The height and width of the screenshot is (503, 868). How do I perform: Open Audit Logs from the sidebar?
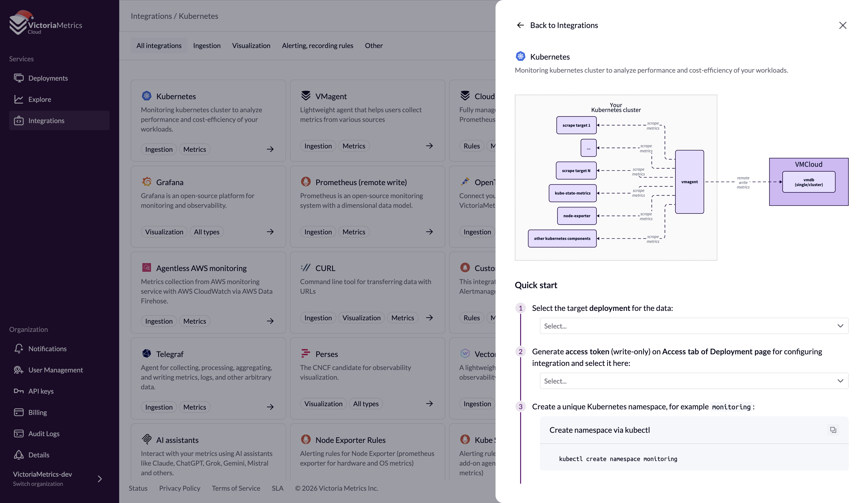(x=44, y=433)
